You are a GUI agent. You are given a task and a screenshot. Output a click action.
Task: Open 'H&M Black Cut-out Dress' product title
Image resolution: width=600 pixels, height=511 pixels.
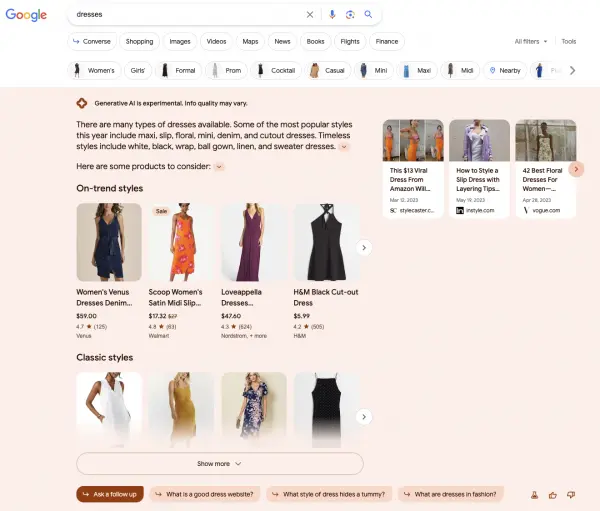(x=326, y=297)
